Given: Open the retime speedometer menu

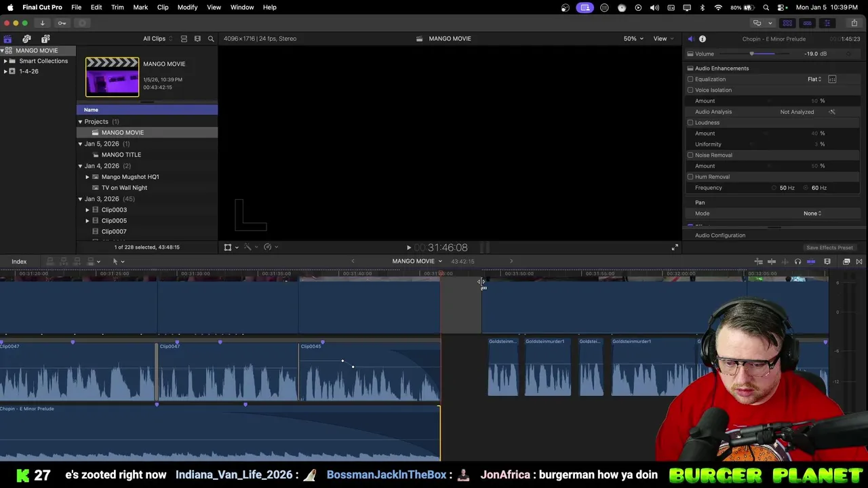Looking at the screenshot, I should (x=271, y=247).
